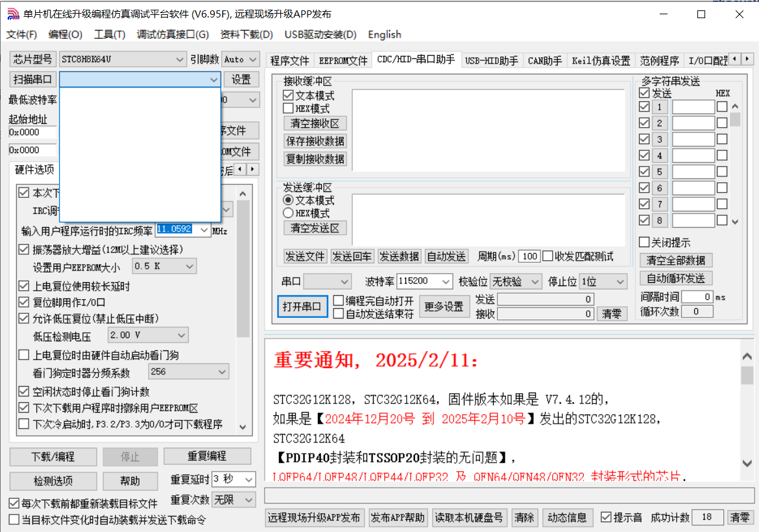759x532 pixels.
Task: Click 清空接收区 button
Action: click(315, 123)
